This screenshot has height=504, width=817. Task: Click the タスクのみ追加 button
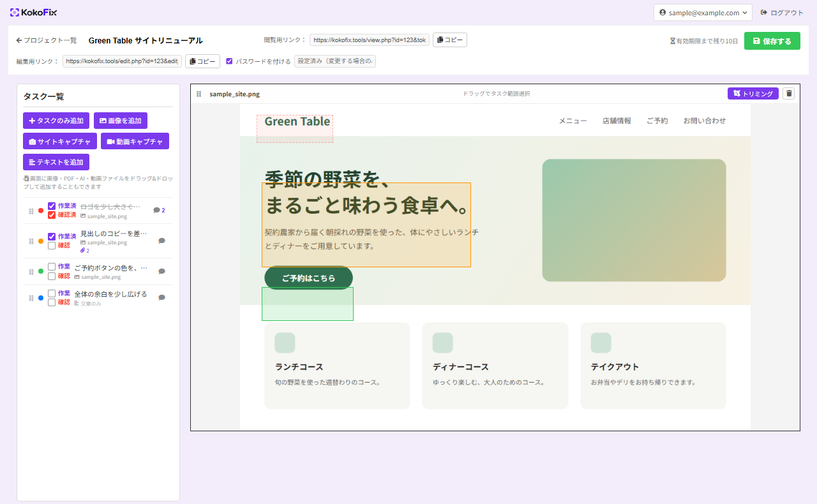[56, 121]
